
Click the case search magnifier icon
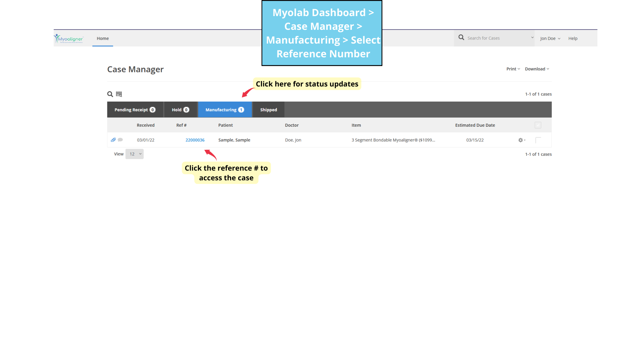click(110, 94)
